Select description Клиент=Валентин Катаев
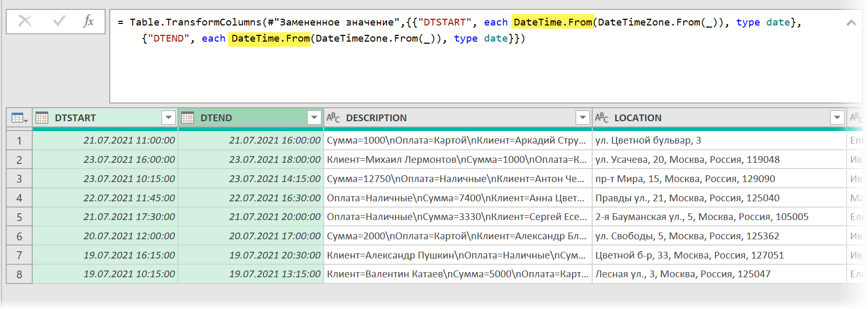This screenshot has height=309, width=868. [x=458, y=274]
